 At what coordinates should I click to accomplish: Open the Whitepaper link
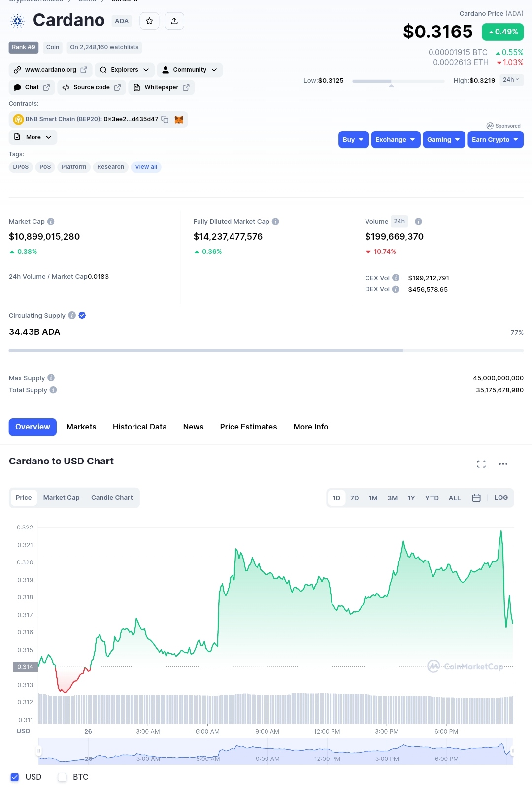(x=162, y=87)
